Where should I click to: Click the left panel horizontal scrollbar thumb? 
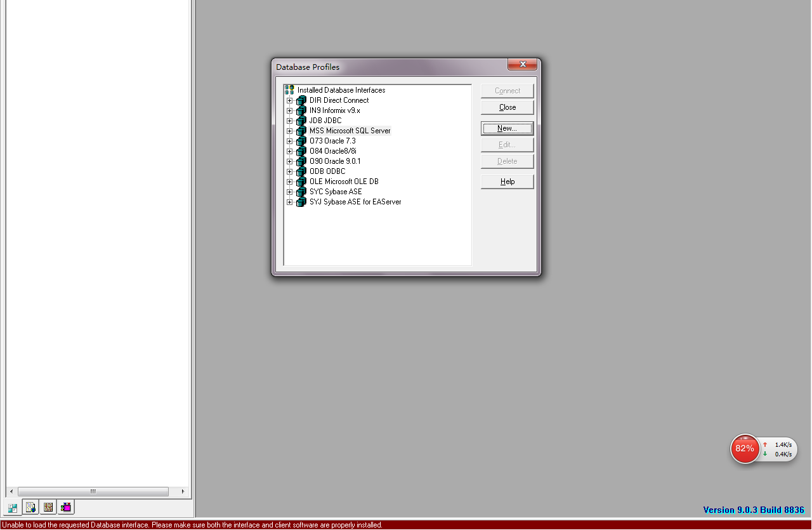pos(93,491)
